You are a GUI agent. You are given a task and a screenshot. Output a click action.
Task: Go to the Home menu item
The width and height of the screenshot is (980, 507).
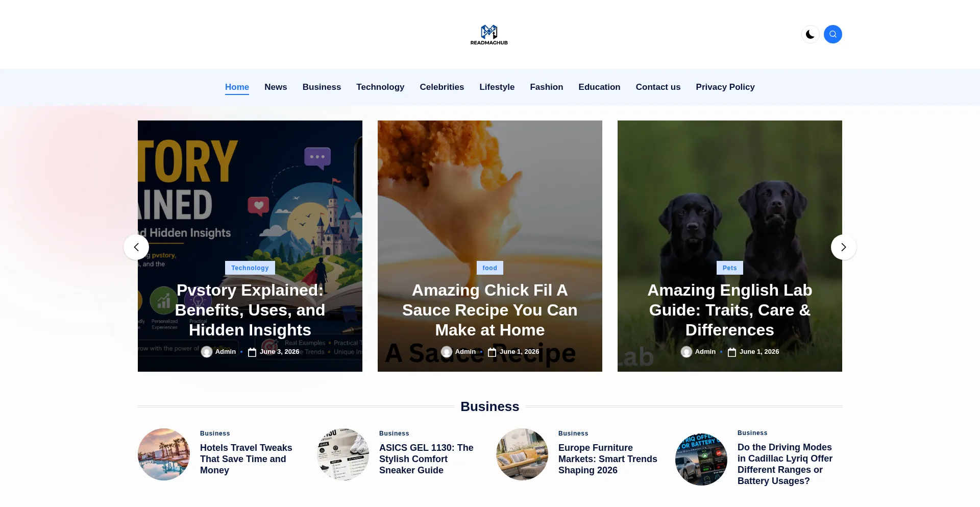click(x=237, y=87)
